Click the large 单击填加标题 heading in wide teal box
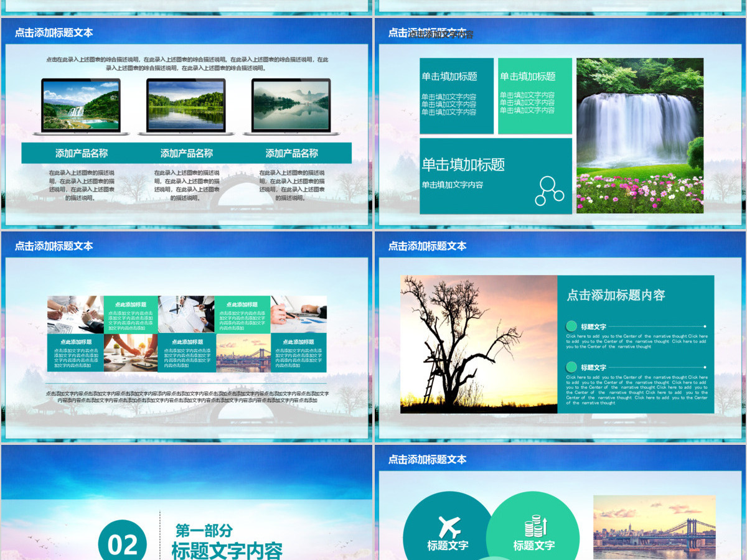Viewport: 747px width, 560px height. [x=463, y=164]
